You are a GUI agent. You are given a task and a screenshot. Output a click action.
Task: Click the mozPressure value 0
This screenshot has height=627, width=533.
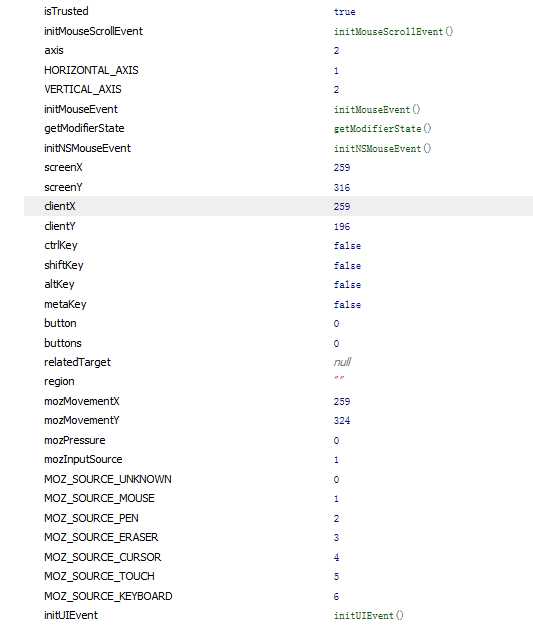(x=336, y=441)
